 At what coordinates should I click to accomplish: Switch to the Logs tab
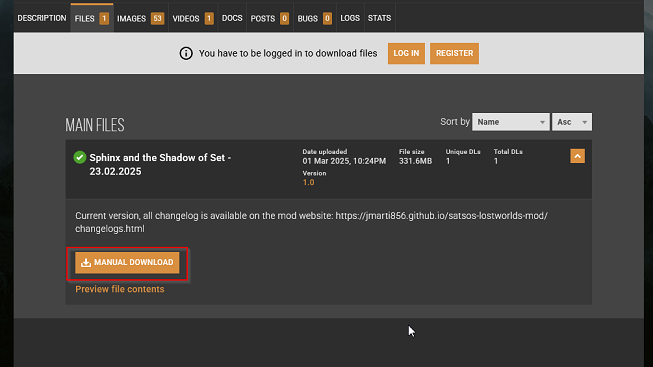(350, 18)
